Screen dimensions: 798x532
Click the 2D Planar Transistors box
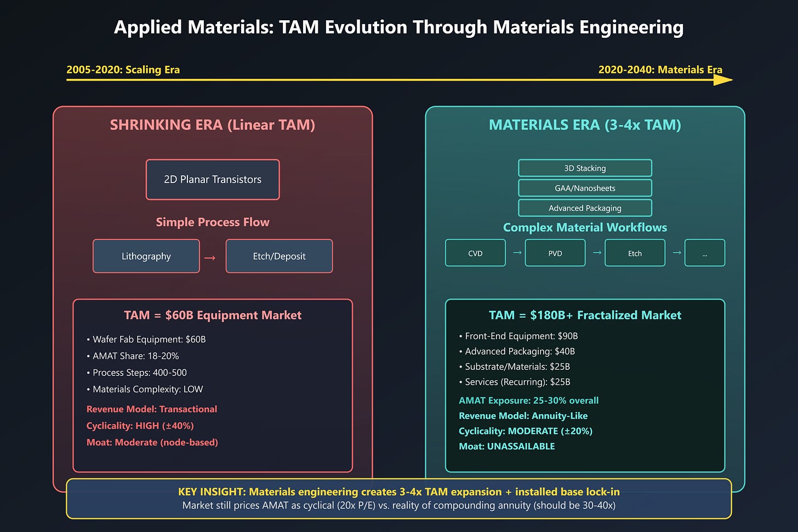(x=213, y=180)
